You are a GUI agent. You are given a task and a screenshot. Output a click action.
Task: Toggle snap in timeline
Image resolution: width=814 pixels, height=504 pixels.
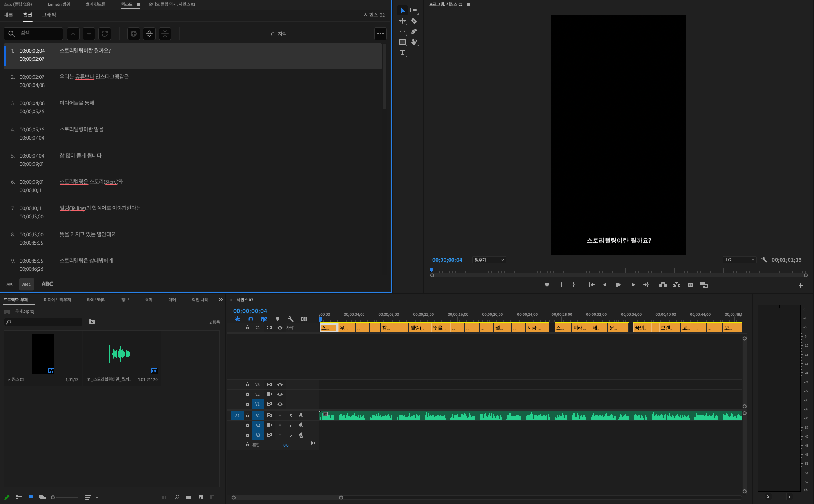coord(251,319)
